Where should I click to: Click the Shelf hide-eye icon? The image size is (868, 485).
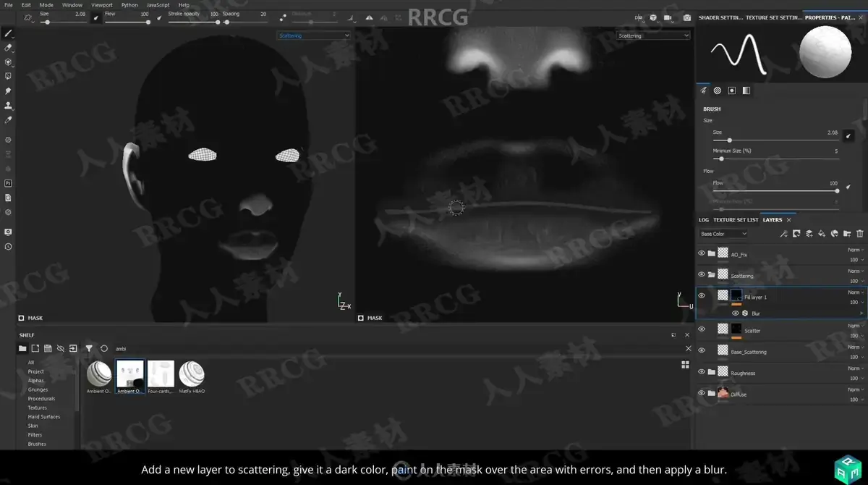[60, 348]
